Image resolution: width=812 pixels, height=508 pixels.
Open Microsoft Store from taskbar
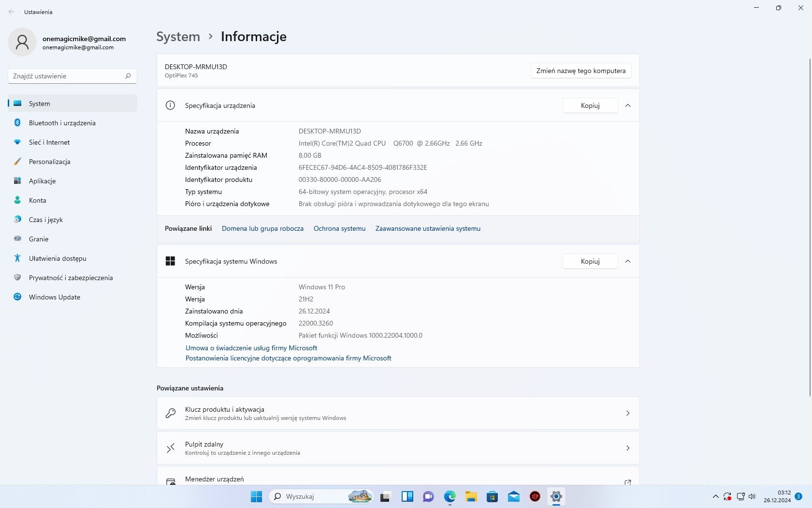[x=493, y=496]
